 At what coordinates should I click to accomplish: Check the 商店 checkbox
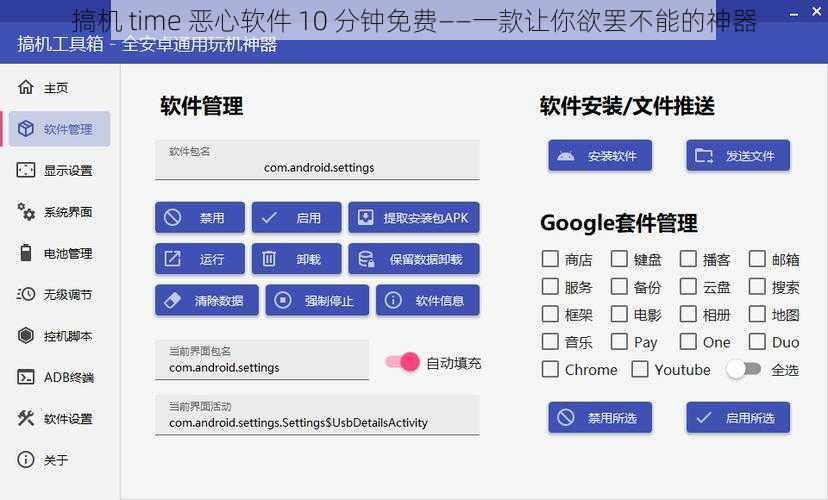pos(550,259)
